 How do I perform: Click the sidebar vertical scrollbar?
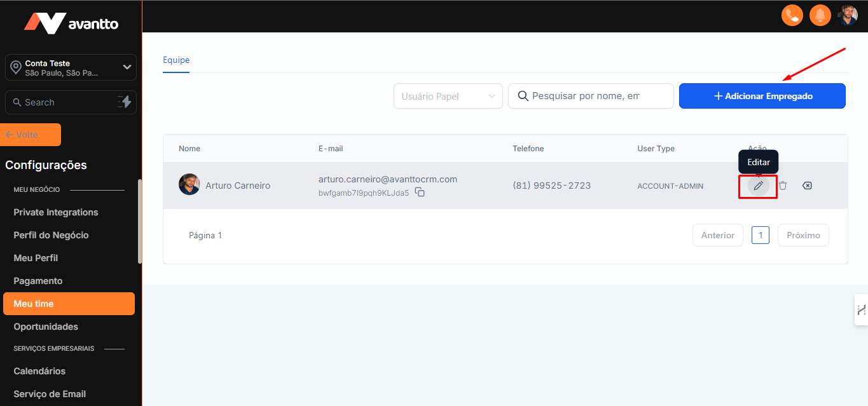tap(140, 221)
